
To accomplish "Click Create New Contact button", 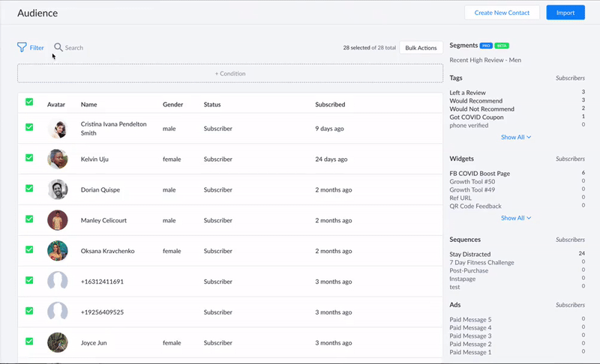I will tap(502, 13).
